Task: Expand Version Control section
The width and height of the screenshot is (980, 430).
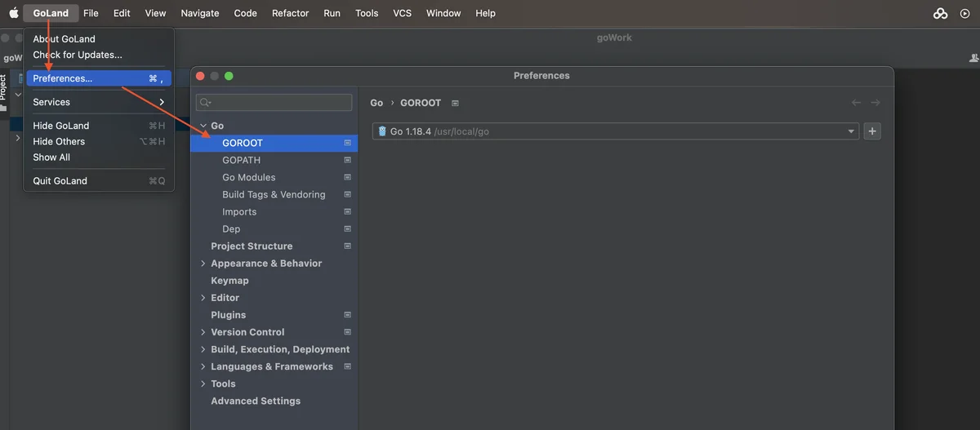Action: click(x=203, y=332)
